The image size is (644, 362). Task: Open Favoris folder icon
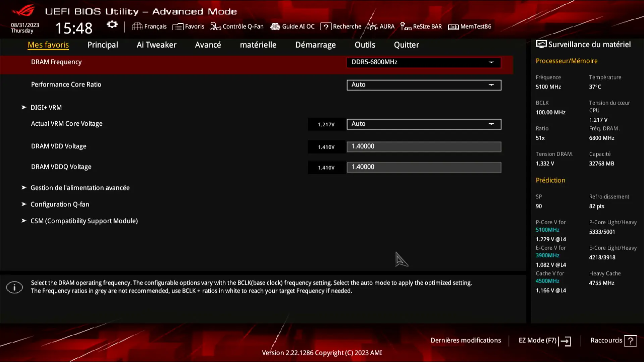[178, 26]
